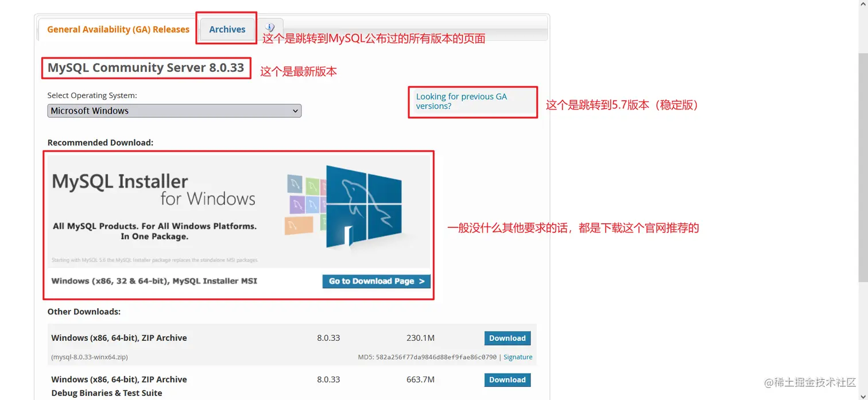This screenshot has height=400, width=868.
Task: Click the MySQL Installer for Windows banner
Action: click(x=239, y=212)
